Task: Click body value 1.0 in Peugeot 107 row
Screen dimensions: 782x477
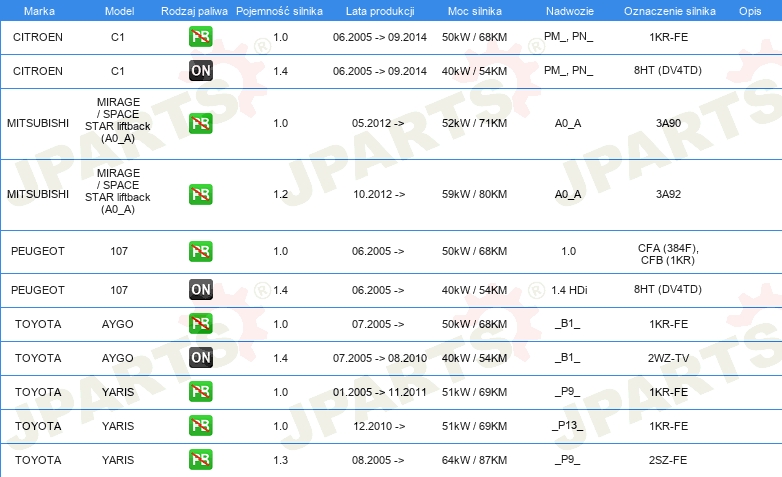Action: point(569,251)
